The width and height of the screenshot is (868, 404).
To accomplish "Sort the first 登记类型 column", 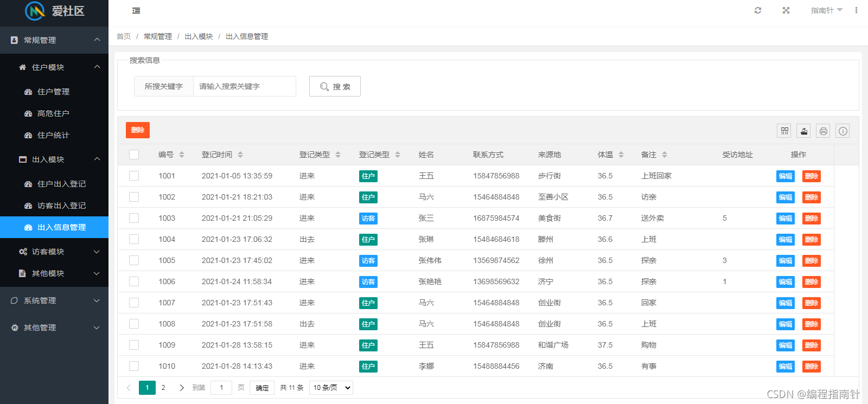I will (338, 155).
